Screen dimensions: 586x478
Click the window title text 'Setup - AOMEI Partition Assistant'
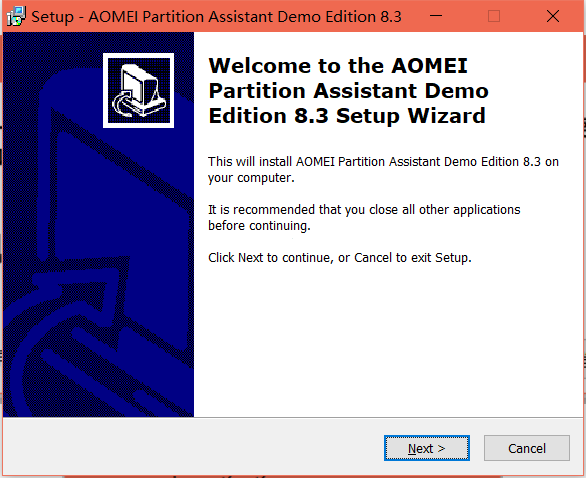216,17
